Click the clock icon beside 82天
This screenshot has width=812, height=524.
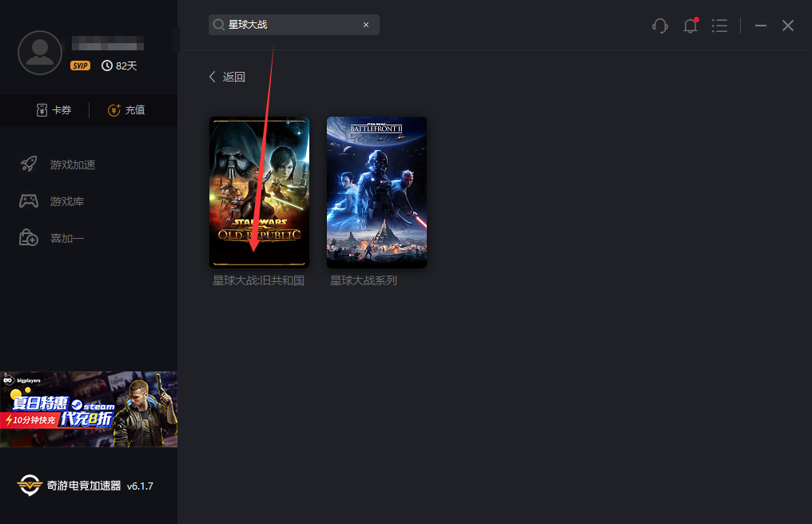click(x=107, y=65)
